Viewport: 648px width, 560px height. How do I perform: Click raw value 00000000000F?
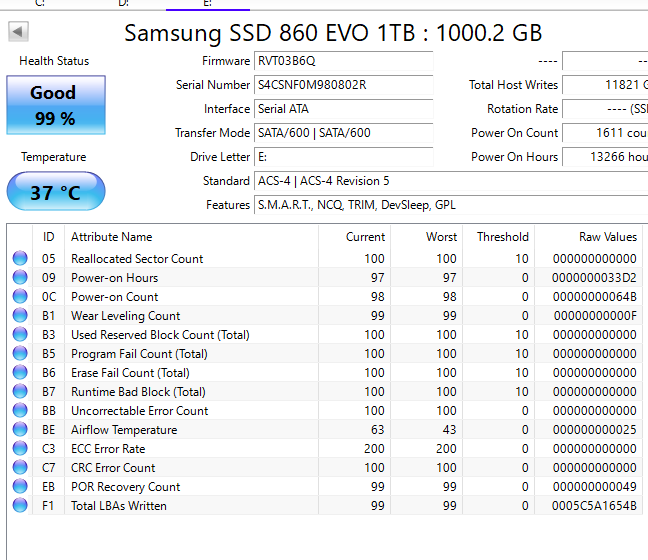click(595, 316)
